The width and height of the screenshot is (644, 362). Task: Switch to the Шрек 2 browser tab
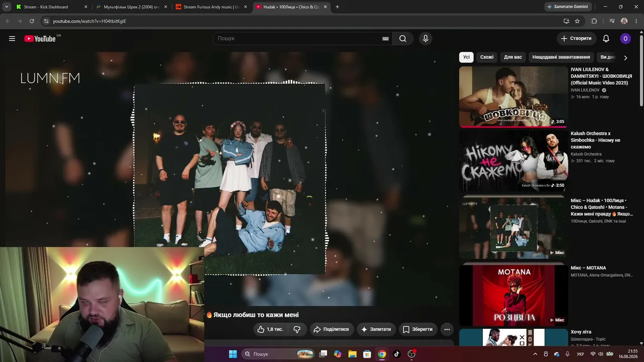(132, 7)
